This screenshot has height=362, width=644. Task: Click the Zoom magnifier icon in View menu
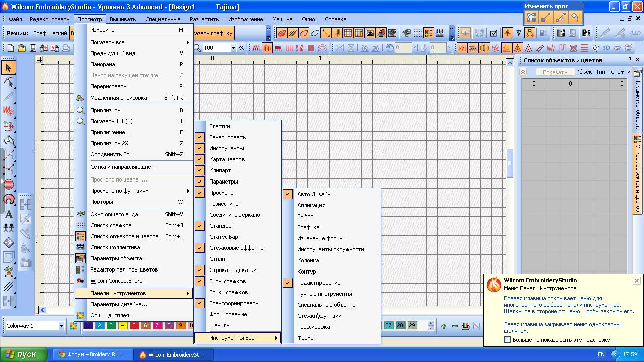click(80, 110)
